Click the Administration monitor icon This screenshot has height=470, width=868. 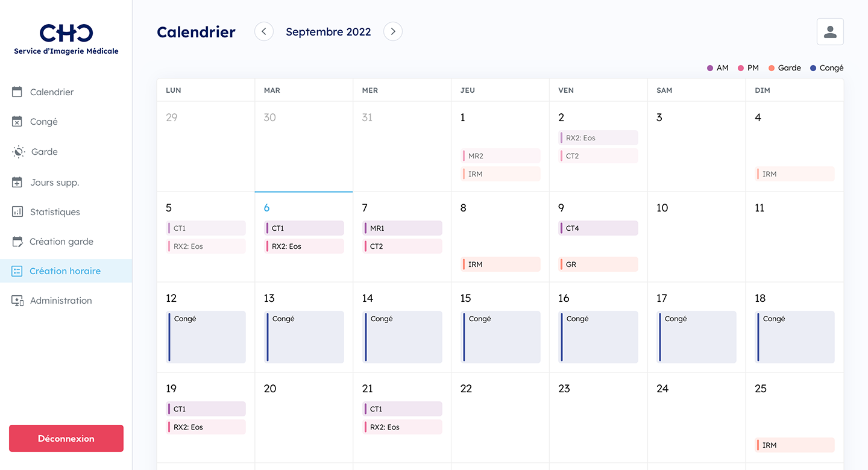(17, 301)
